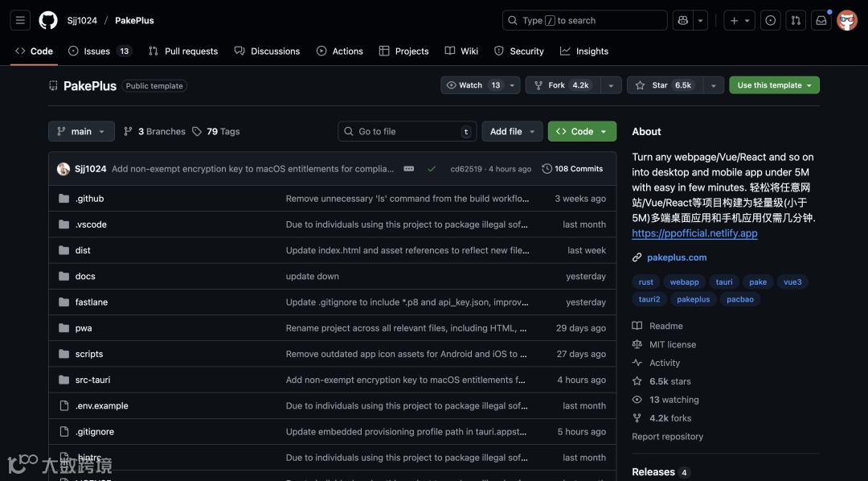Open the Pull requests tab
The height and width of the screenshot is (481, 868).
pos(183,51)
